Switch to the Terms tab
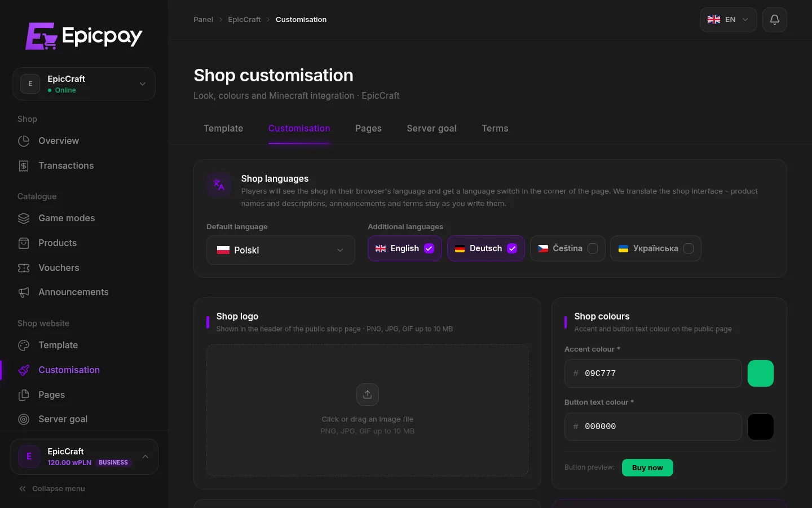 [x=495, y=129]
